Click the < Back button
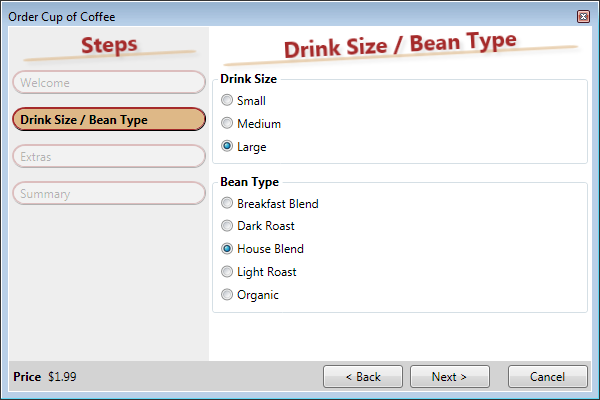Image resolution: width=600 pixels, height=400 pixels. click(x=363, y=377)
